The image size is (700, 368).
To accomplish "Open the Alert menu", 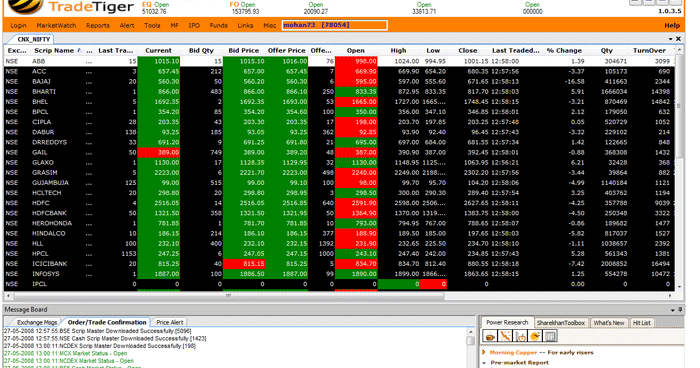I will click(127, 25).
